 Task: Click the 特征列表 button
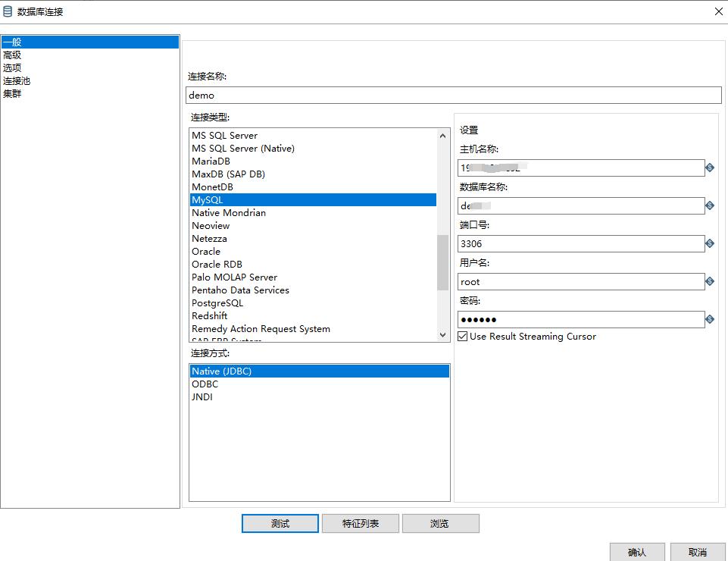coord(360,523)
